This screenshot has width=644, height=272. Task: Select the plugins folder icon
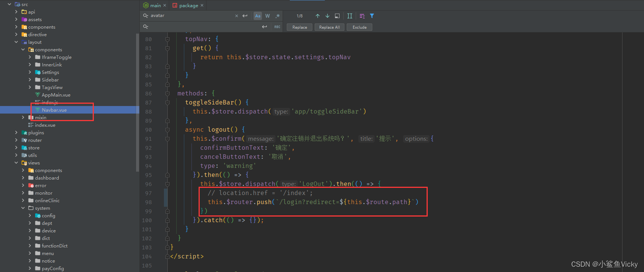24,132
